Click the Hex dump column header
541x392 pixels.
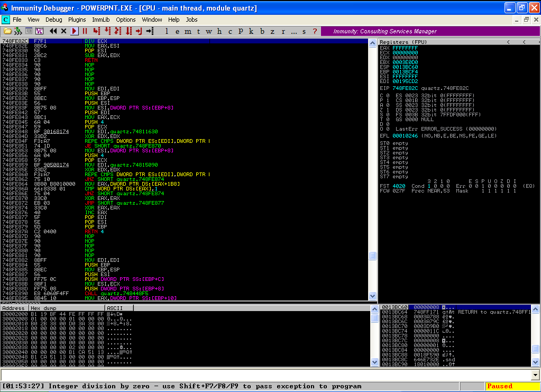point(67,308)
